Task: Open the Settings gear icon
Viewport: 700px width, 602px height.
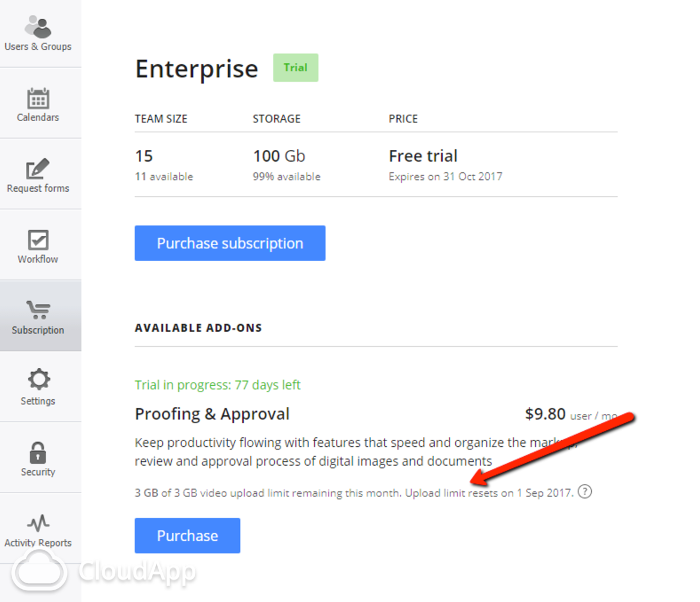Action: [38, 380]
